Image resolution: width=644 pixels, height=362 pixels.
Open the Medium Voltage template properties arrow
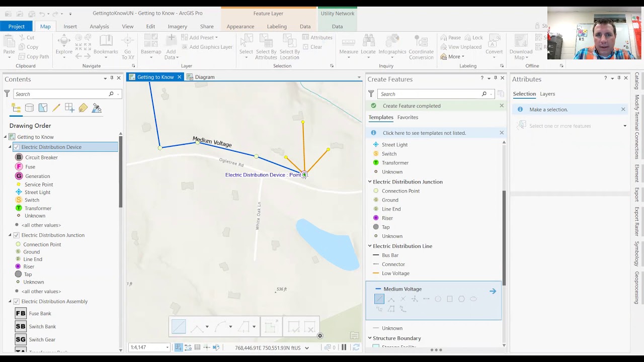point(493,291)
